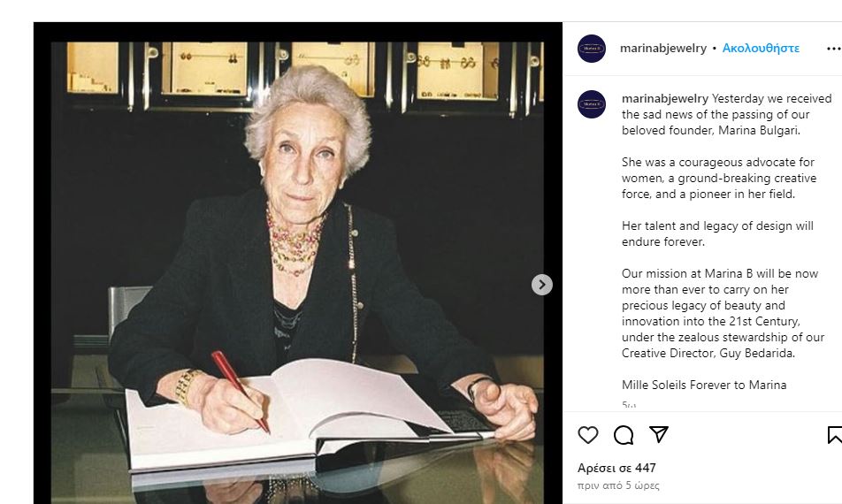The image size is (842, 504).
Task: Open comments using the speech bubble icon
Action: pyautogui.click(x=624, y=435)
